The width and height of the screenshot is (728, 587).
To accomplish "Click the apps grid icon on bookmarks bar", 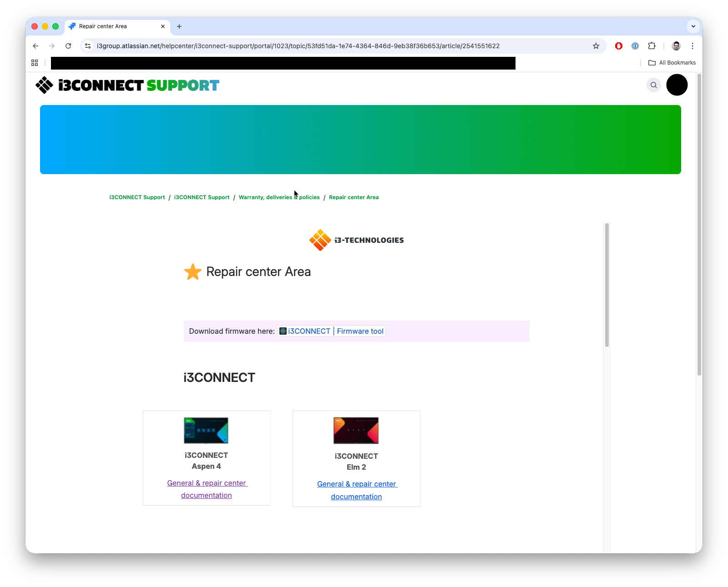I will click(35, 63).
